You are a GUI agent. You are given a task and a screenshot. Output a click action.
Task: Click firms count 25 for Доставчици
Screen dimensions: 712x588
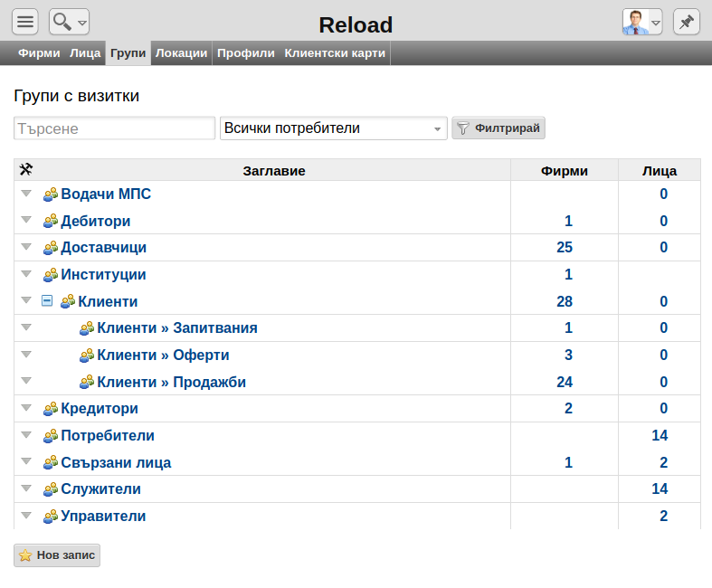pyautogui.click(x=565, y=248)
